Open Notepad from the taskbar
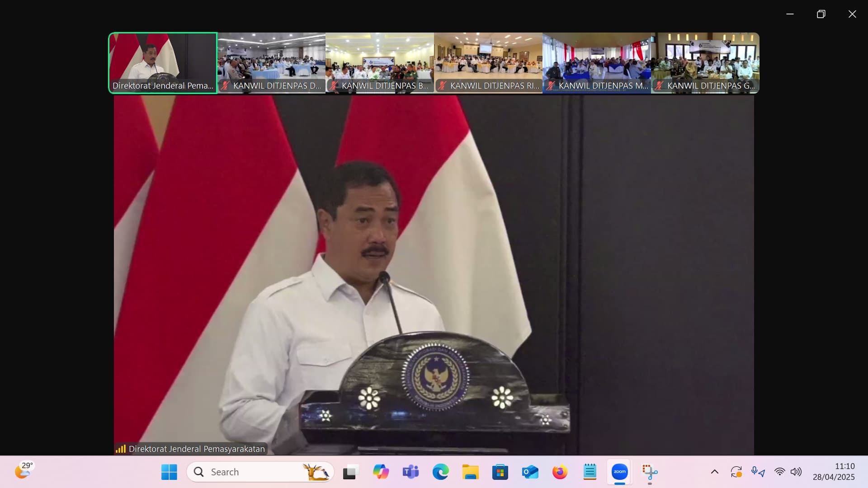Viewport: 868px width, 488px height. click(x=590, y=472)
